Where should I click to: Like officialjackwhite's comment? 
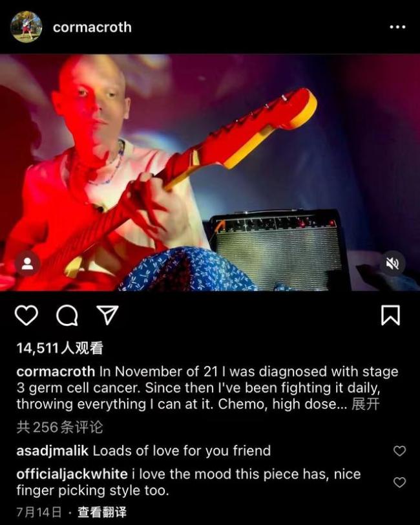399,482
